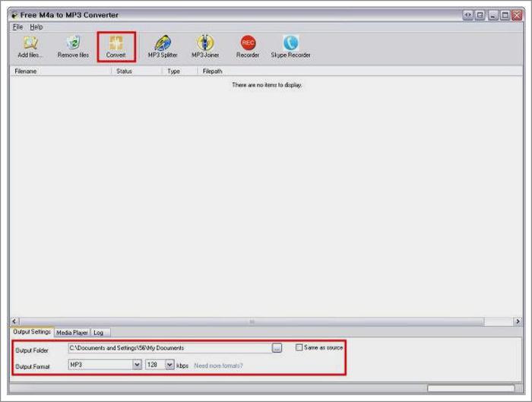Open the MP3 Joiner tool
The image size is (532, 402).
[205, 46]
